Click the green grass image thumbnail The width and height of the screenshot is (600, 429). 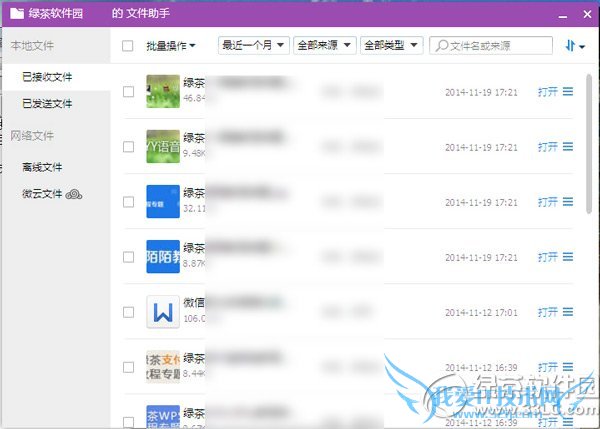(x=163, y=91)
